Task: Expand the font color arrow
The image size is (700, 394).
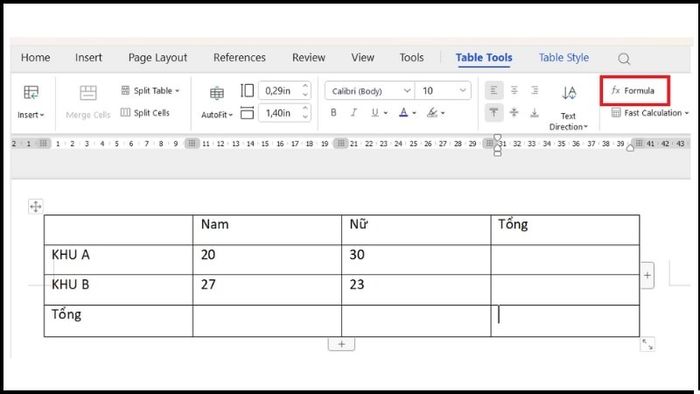Action: tap(414, 113)
